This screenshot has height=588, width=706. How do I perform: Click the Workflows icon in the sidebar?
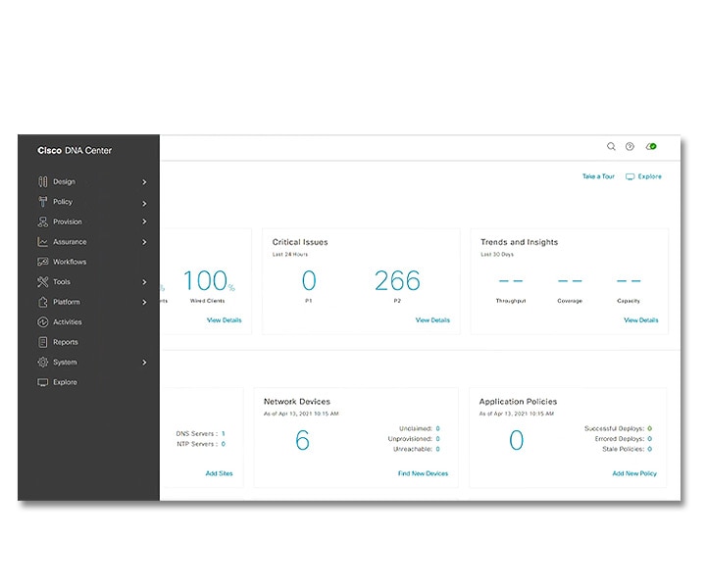pos(43,262)
